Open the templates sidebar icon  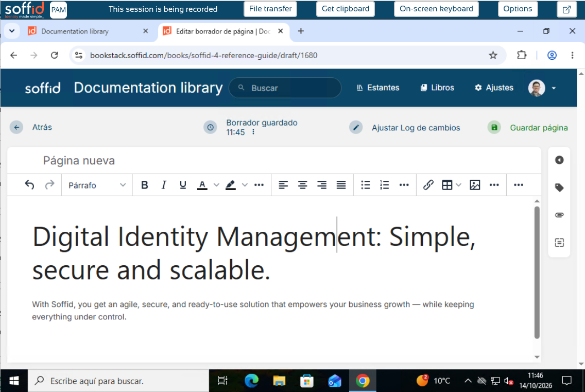(559, 243)
